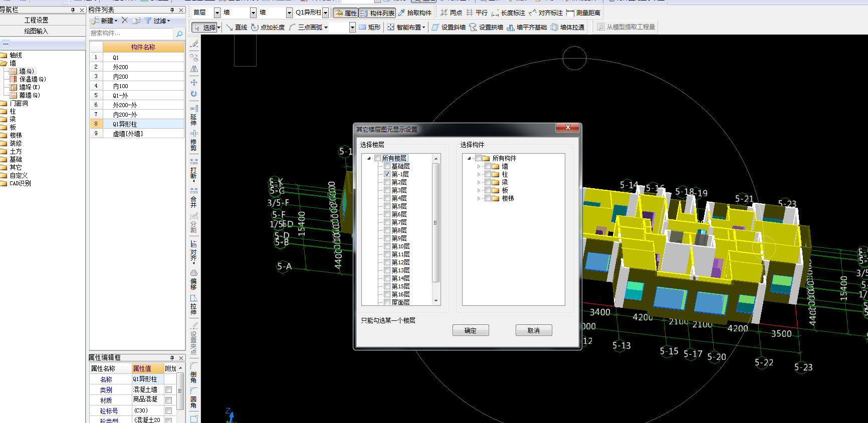
Task: Click the move tool icon in vertical toolbar
Action: 194,82
